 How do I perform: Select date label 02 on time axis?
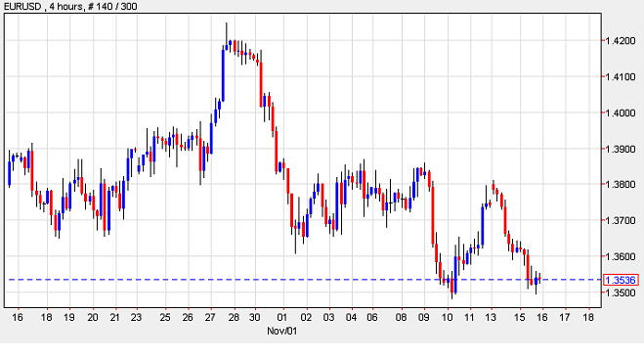[306, 317]
